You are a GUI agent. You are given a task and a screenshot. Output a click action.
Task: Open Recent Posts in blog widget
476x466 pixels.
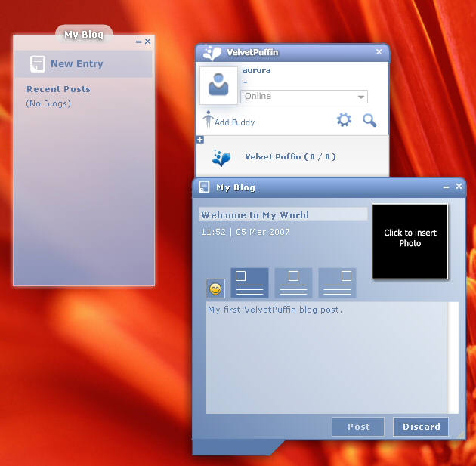click(58, 89)
